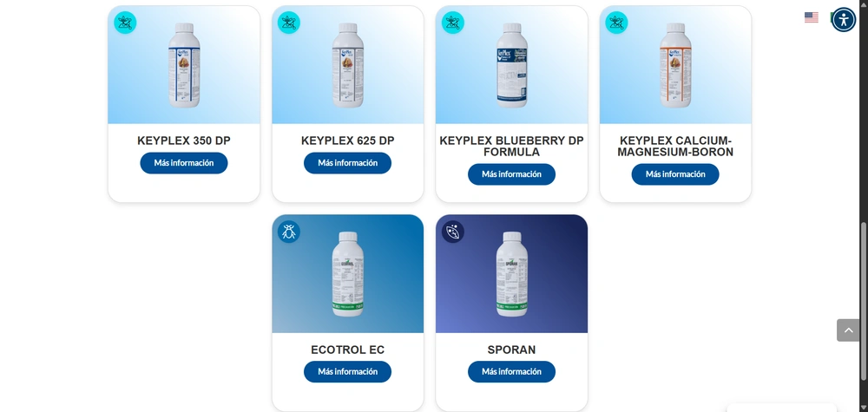
Task: Click the back-to-top arrow button
Action: click(848, 330)
